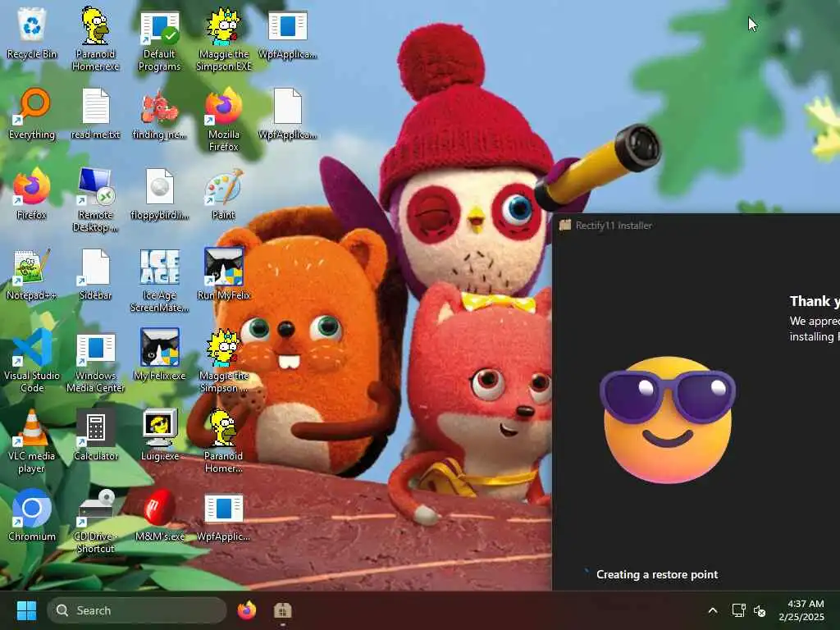The height and width of the screenshot is (630, 840).
Task: Switch to the Rectify11 Installer taskbar button
Action: tap(282, 610)
